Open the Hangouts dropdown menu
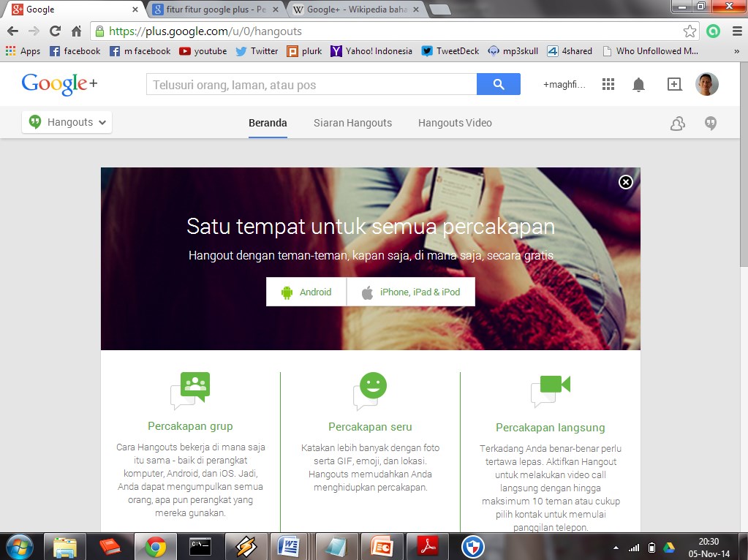Viewport: 748px width, 560px height. click(66, 122)
